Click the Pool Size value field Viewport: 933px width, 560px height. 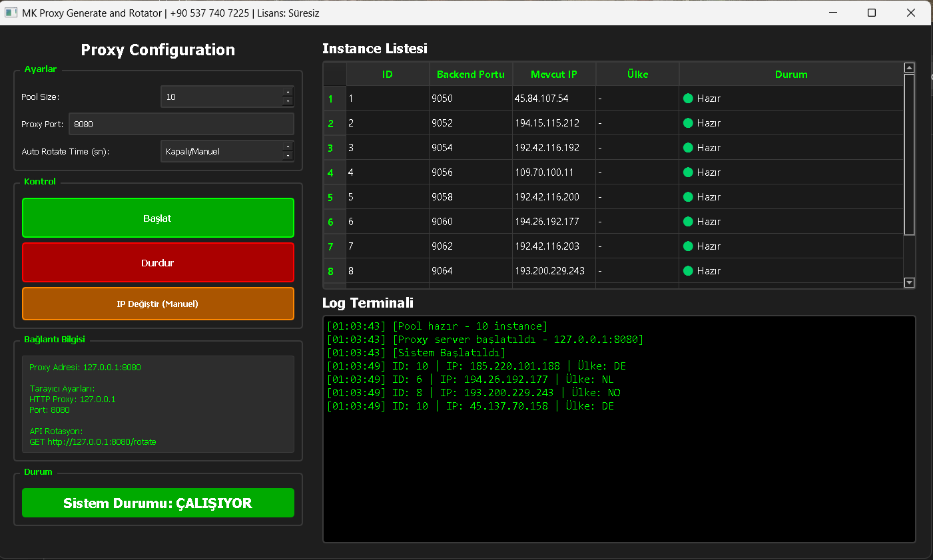221,97
